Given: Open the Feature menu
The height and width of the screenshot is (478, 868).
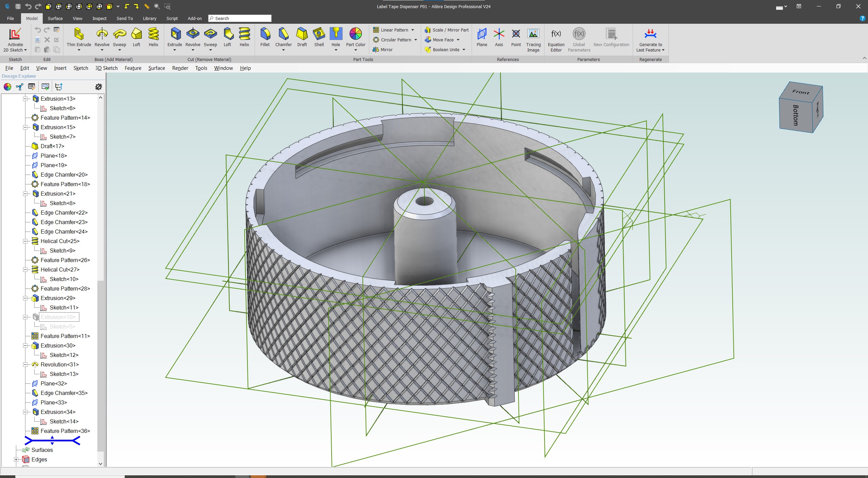Looking at the screenshot, I should click(x=133, y=68).
